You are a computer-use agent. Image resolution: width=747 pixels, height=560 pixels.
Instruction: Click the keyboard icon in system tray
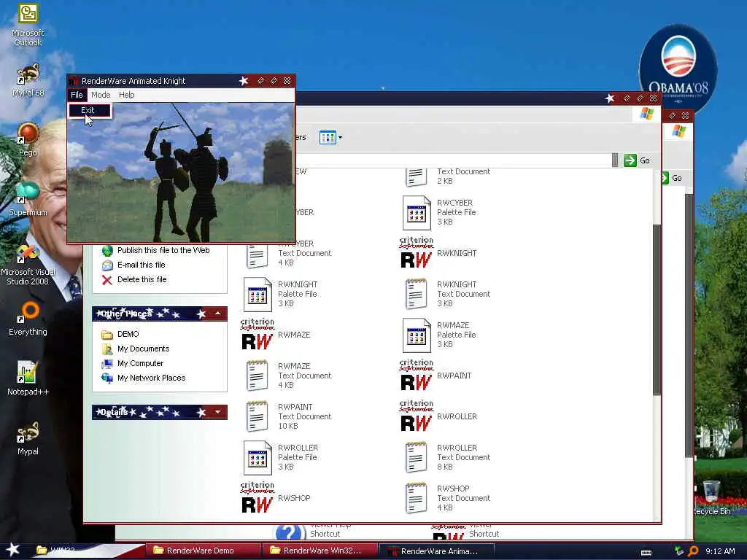(x=646, y=553)
